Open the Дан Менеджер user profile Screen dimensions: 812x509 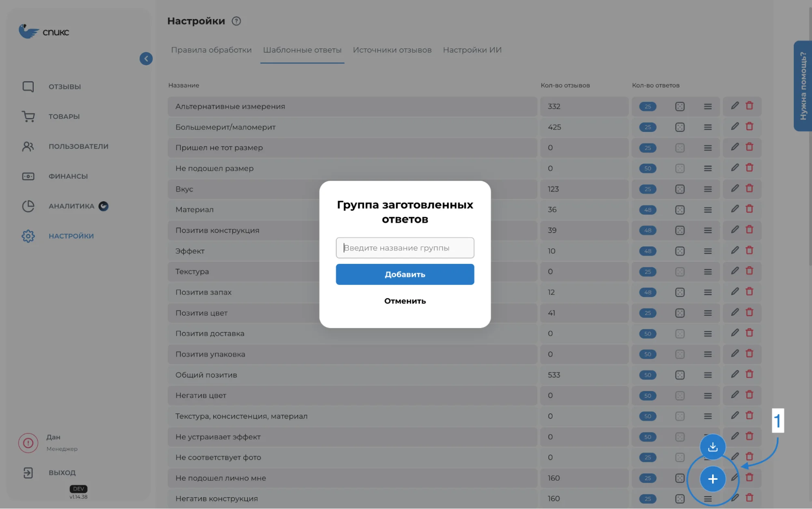pyautogui.click(x=48, y=442)
